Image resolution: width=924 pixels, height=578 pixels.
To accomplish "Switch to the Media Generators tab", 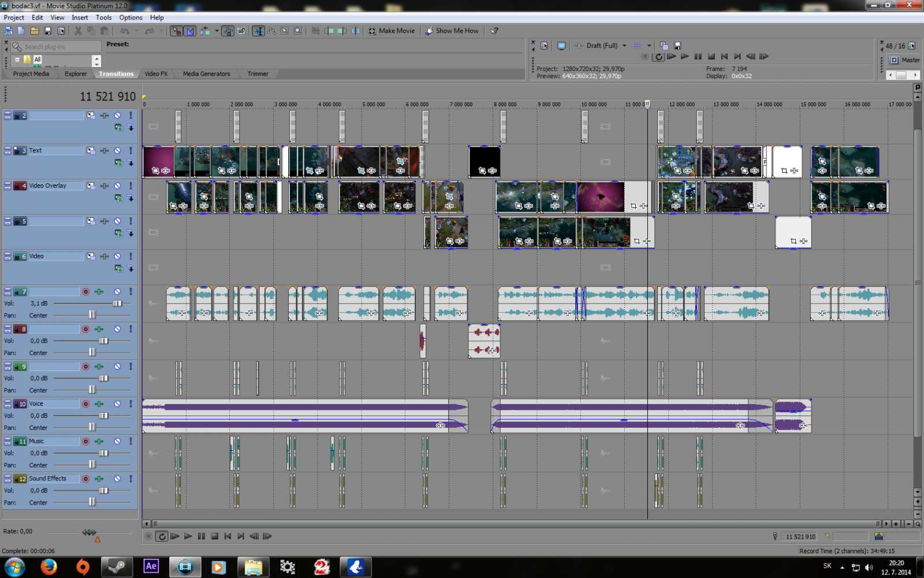I will click(206, 74).
